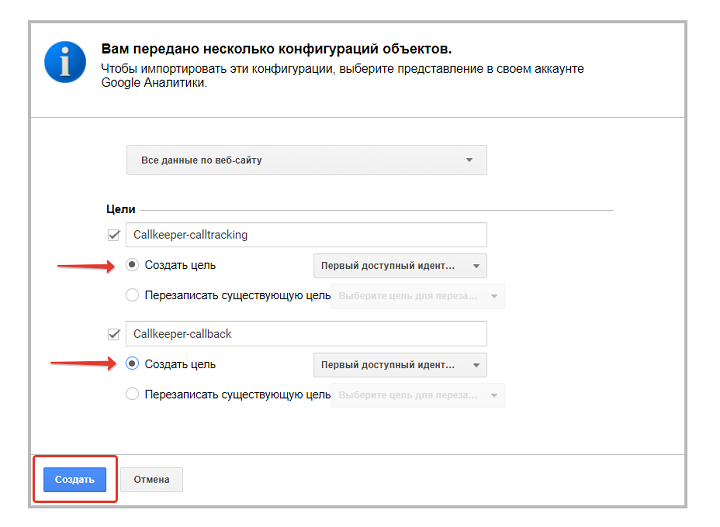The width and height of the screenshot is (720, 527).
Task: Select 'Создать цель' radio for Callkeeper-callback
Action: click(132, 364)
